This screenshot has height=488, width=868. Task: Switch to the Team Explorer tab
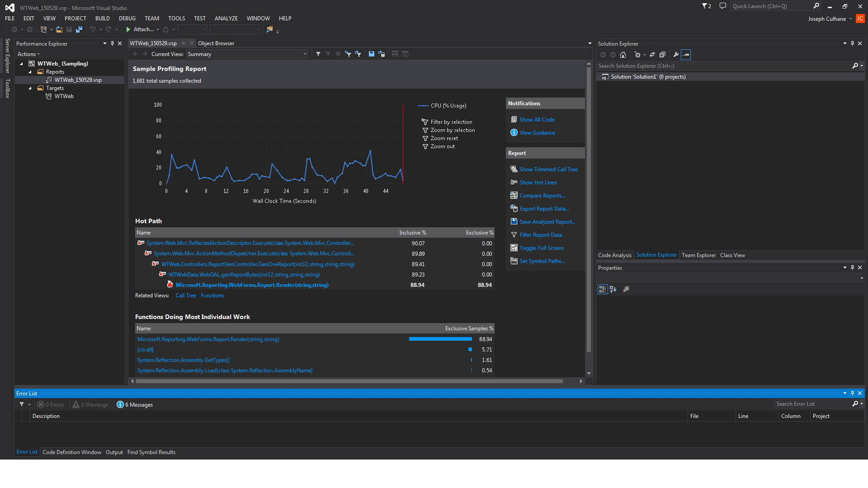(698, 255)
